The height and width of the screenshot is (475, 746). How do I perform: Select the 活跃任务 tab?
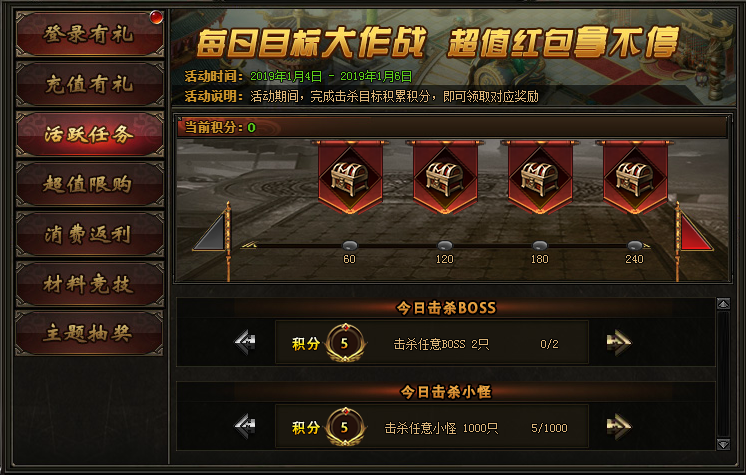pos(90,134)
